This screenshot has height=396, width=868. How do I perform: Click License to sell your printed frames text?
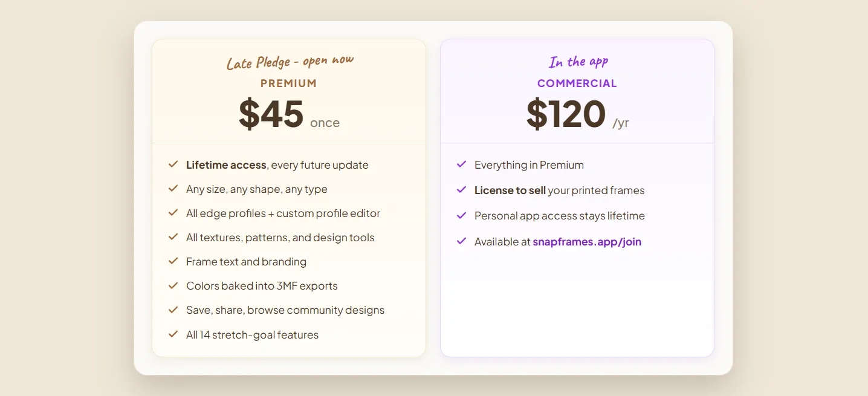pyautogui.click(x=560, y=190)
